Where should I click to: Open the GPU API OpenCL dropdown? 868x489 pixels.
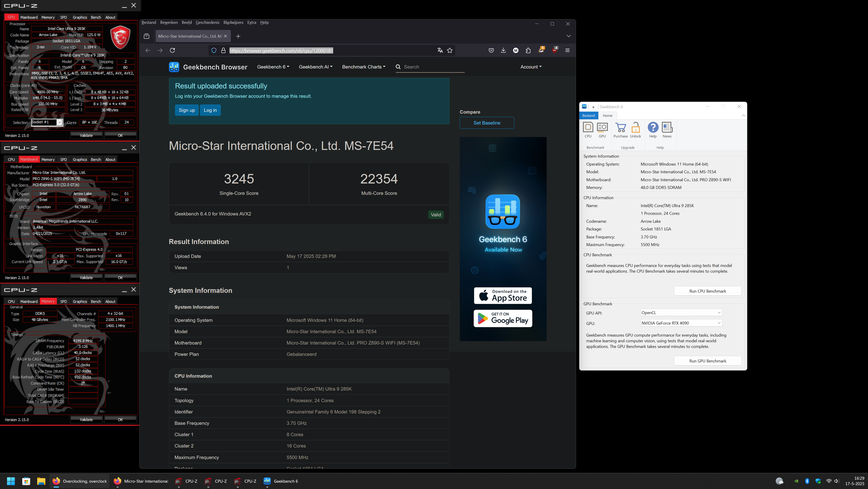(681, 313)
